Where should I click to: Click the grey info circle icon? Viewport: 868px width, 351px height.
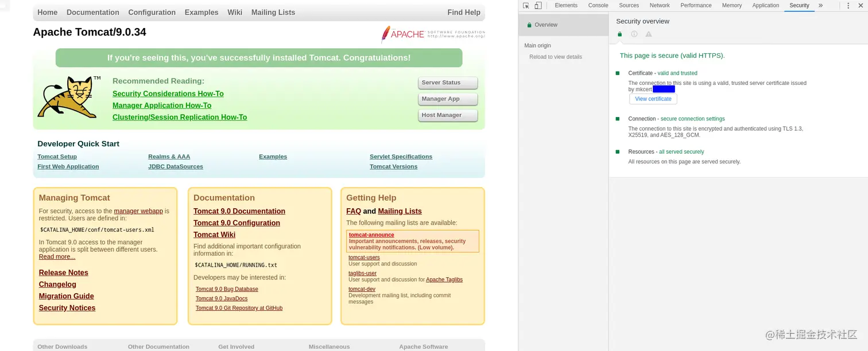pyautogui.click(x=634, y=34)
